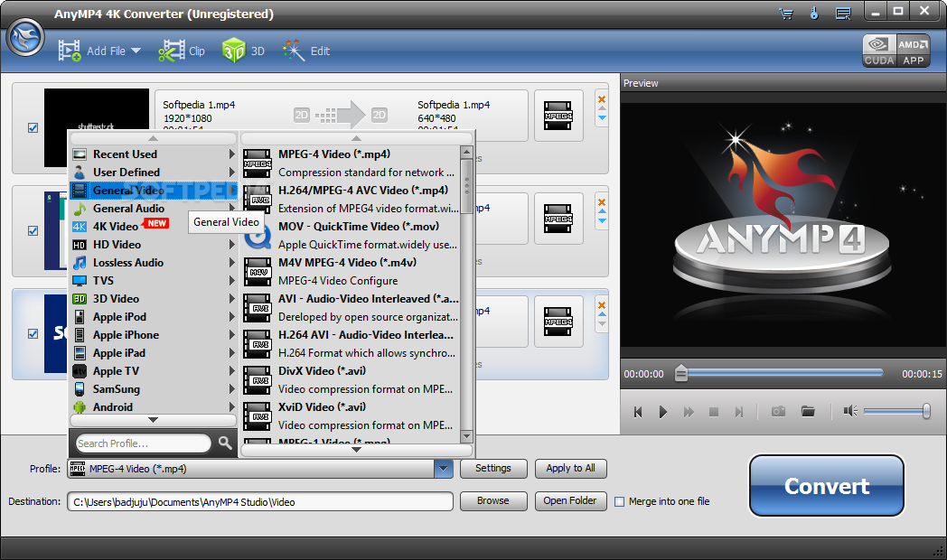Choose MPEG-4 Video (*.mp4) format
Viewport: 947px width, 560px height.
351,163
